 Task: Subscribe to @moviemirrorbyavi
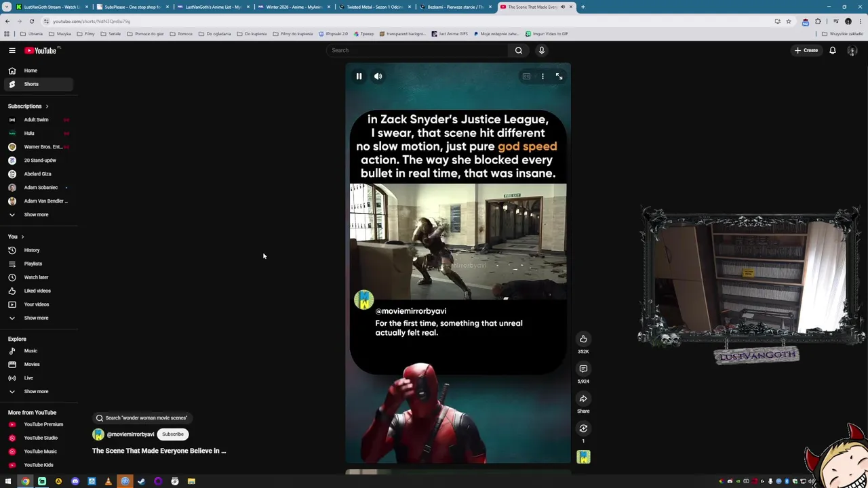[173, 434]
